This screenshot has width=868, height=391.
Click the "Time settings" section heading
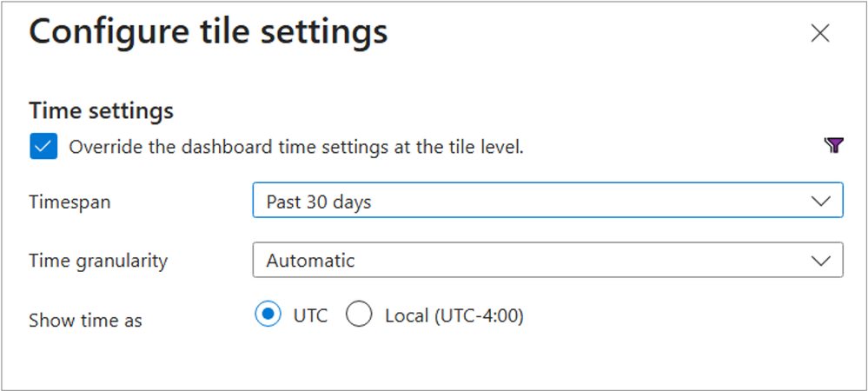[101, 110]
